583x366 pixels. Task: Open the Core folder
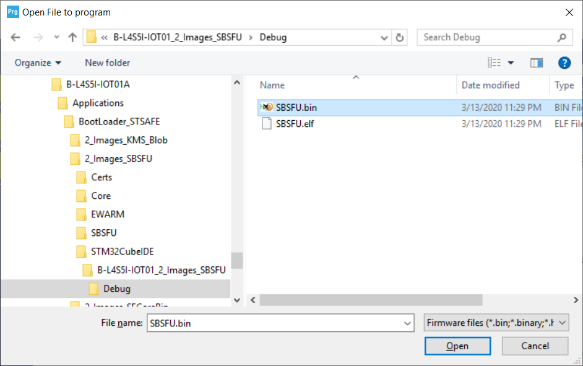101,196
